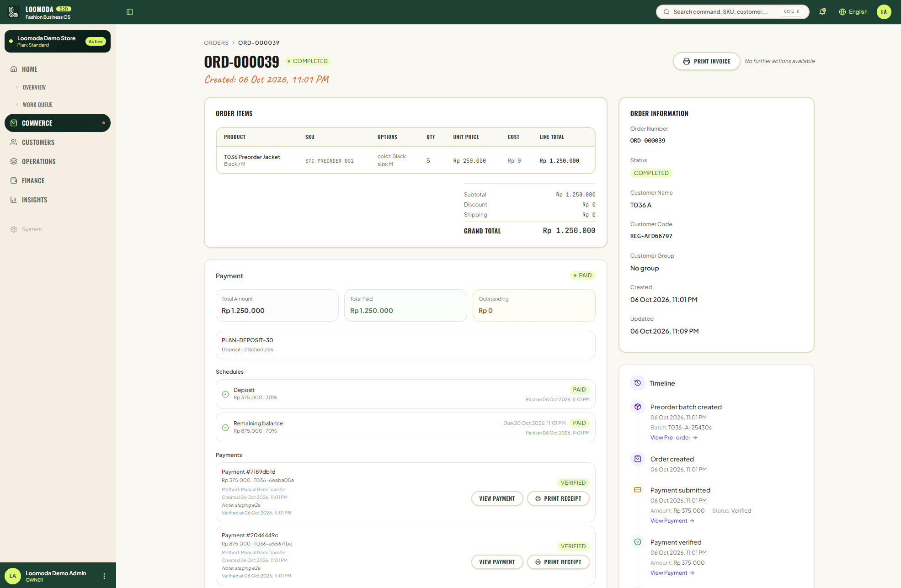Viewport: 901px width, 588px height.
Task: Click the Preorder batch created box icon
Action: [x=638, y=407]
